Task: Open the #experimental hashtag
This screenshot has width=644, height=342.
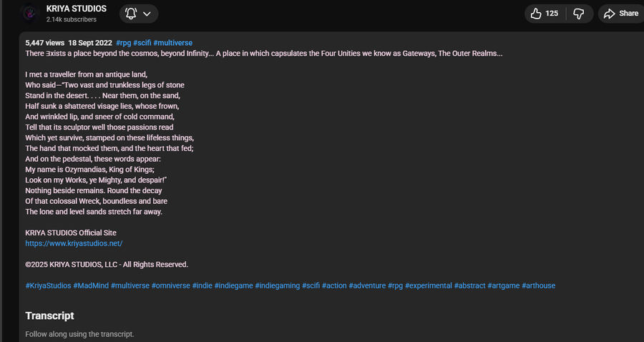Action: click(x=428, y=285)
